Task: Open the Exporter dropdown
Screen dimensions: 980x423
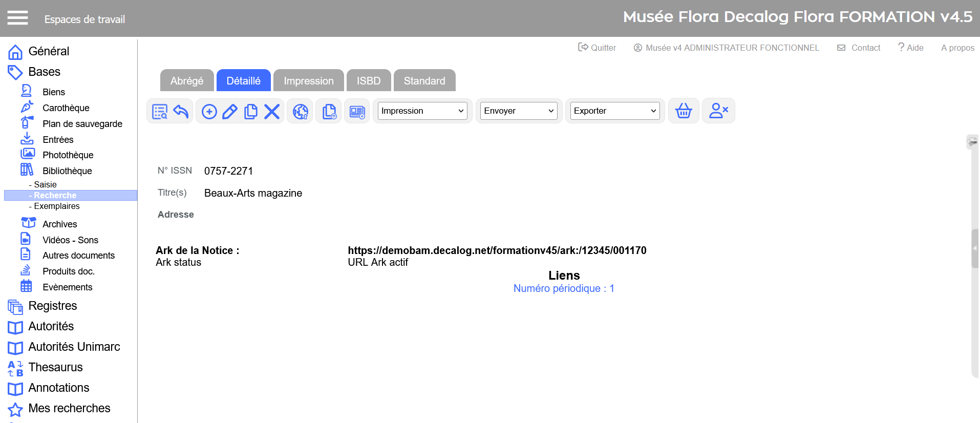Action: (614, 111)
